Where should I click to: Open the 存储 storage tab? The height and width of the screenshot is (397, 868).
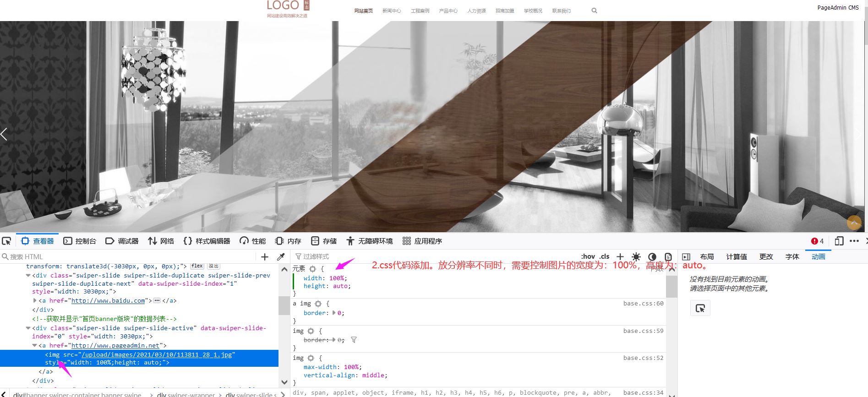324,241
